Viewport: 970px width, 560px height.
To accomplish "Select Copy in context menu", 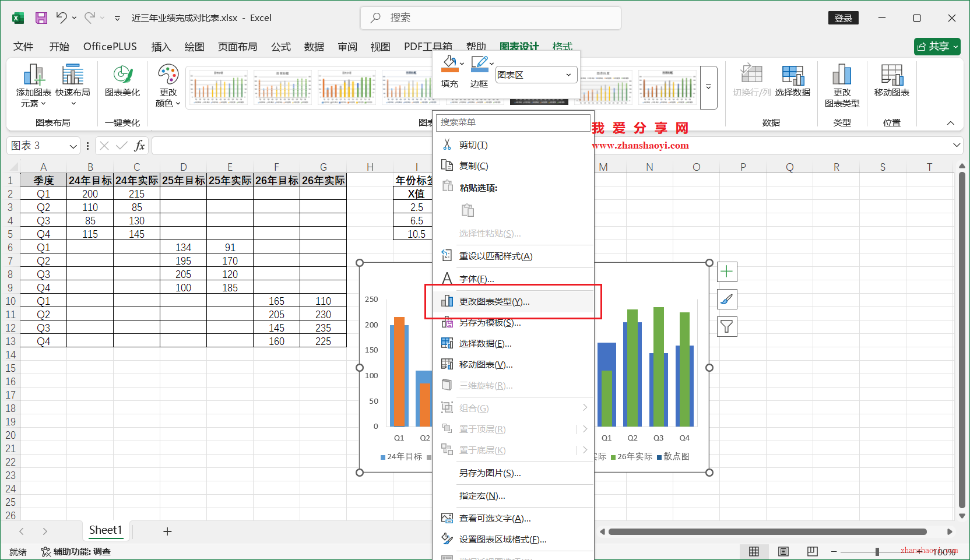I will click(513, 165).
